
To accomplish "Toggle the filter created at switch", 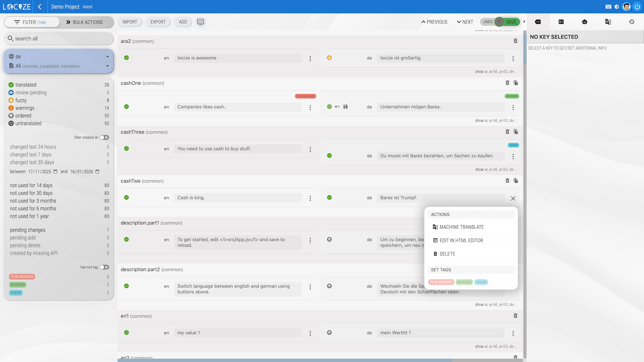I will [x=104, y=137].
